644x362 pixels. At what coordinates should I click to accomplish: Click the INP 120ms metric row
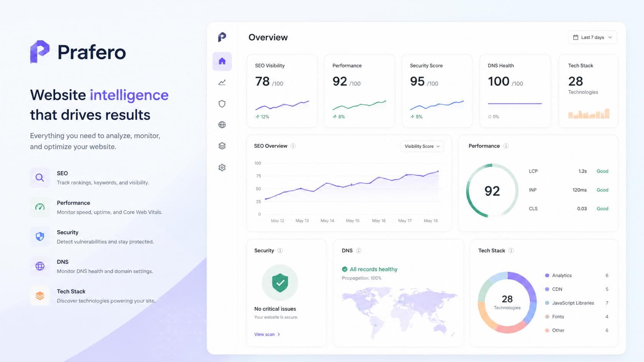[x=568, y=190]
